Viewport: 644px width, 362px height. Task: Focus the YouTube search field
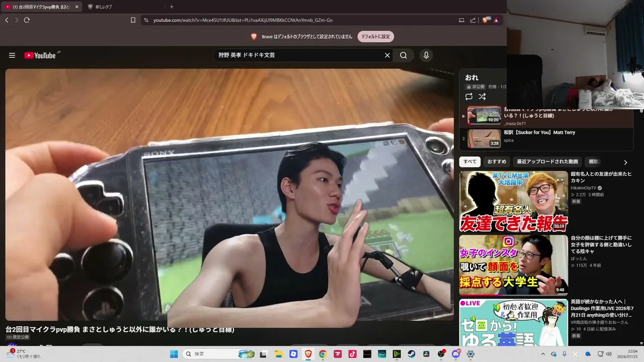(299, 55)
